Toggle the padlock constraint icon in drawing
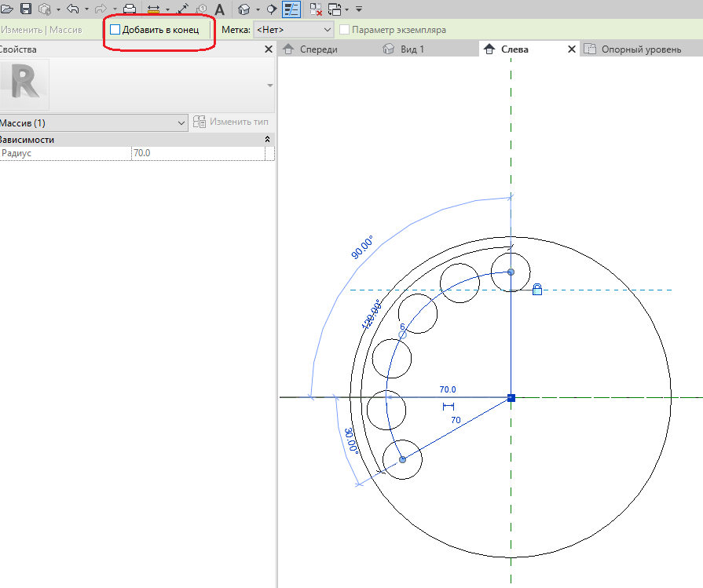703x588 pixels. [x=537, y=290]
